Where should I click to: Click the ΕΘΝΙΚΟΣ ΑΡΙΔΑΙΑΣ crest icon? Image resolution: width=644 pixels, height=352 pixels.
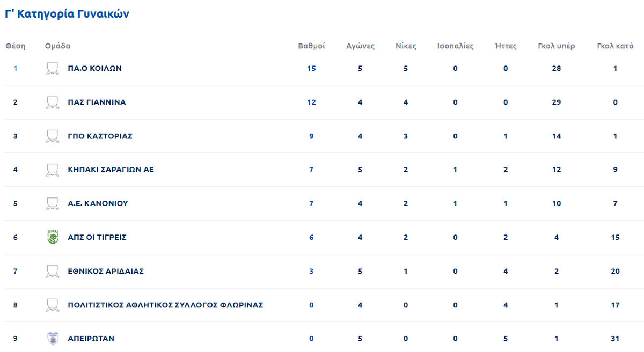52,272
